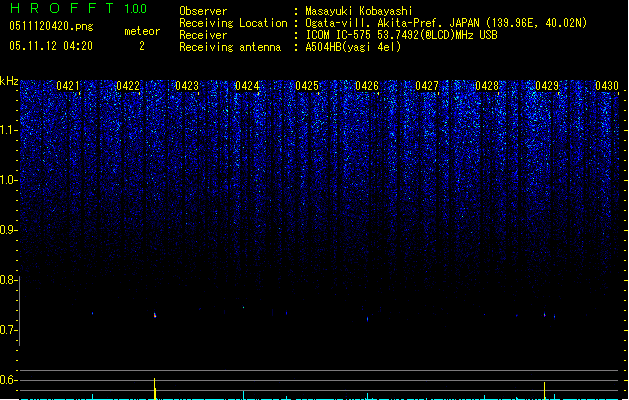
Task: Click the 0430 time marker
Action: [607, 86]
